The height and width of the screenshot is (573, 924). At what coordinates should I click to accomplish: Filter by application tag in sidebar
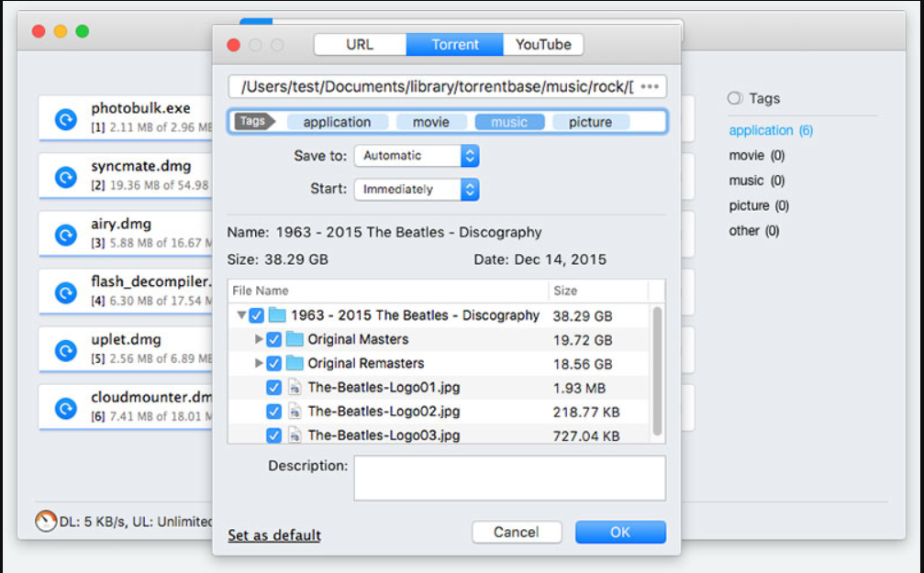pyautogui.click(x=771, y=131)
